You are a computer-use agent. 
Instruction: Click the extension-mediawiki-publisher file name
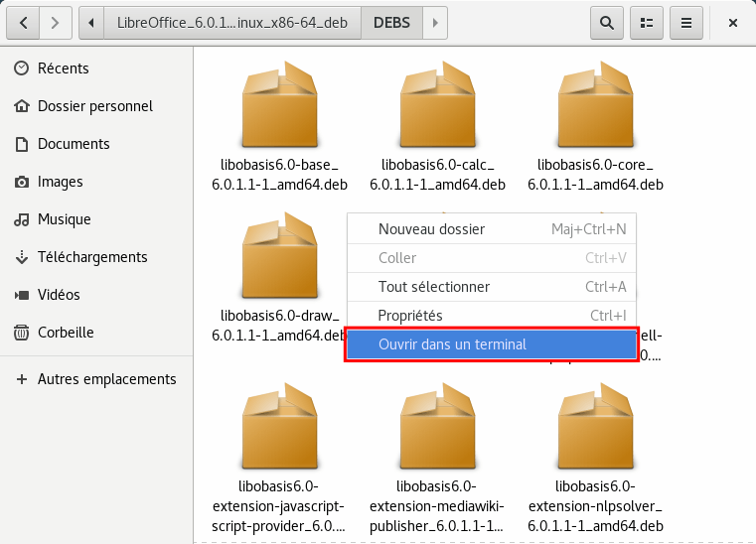point(437,506)
